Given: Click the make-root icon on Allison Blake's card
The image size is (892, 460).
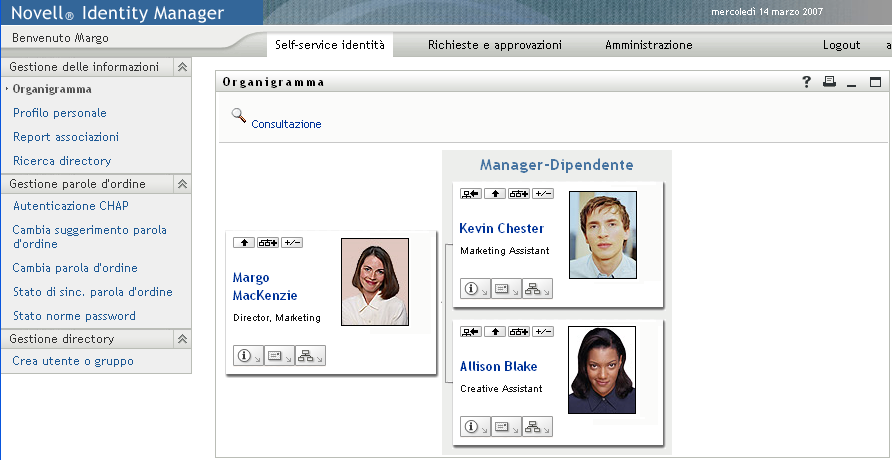Looking at the screenshot, I should [471, 331].
